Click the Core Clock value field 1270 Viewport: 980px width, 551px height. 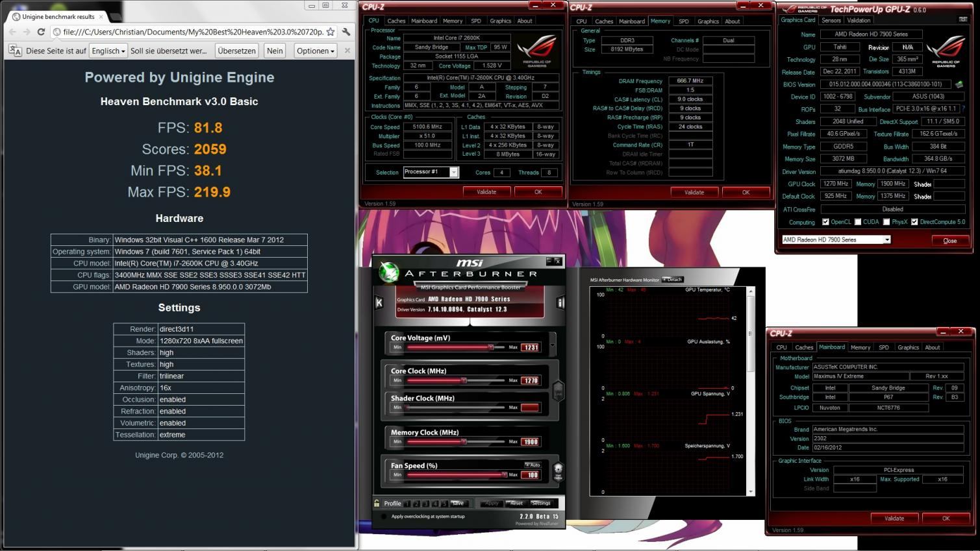pyautogui.click(x=531, y=380)
